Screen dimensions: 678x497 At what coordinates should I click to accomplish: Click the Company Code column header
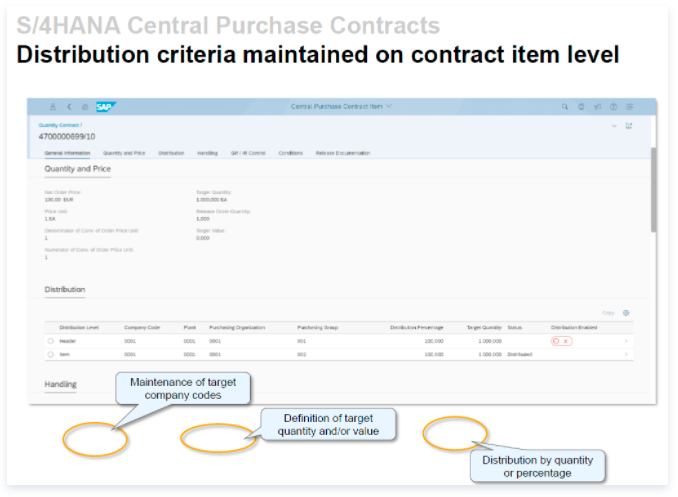point(142,327)
